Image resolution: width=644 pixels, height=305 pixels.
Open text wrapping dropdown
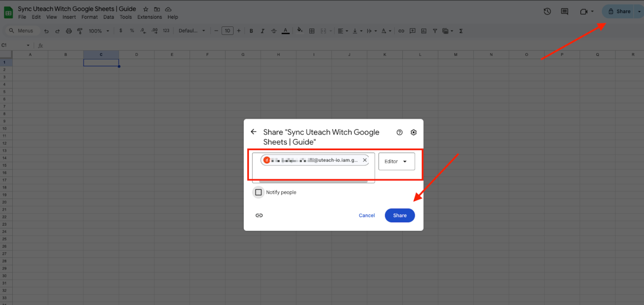coord(371,31)
